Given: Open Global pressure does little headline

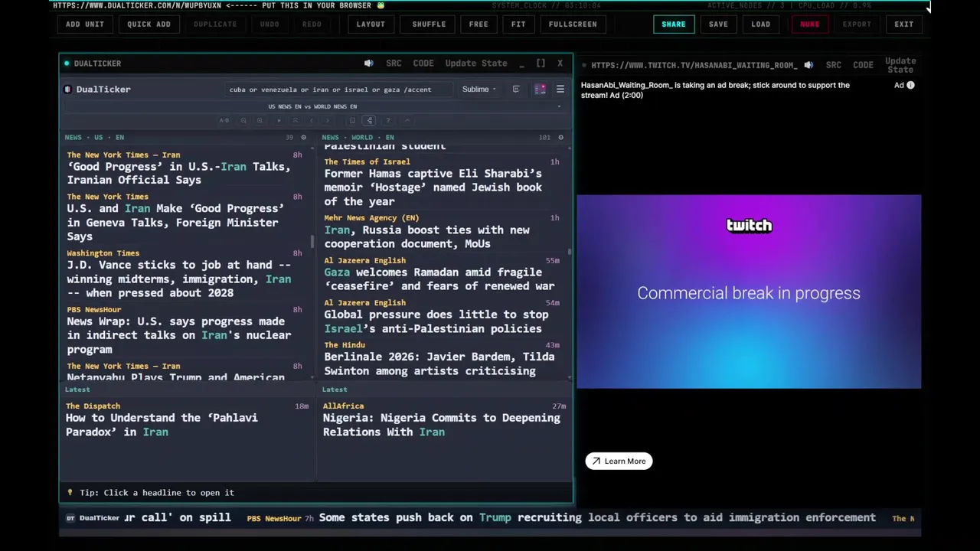Looking at the screenshot, I should (436, 321).
